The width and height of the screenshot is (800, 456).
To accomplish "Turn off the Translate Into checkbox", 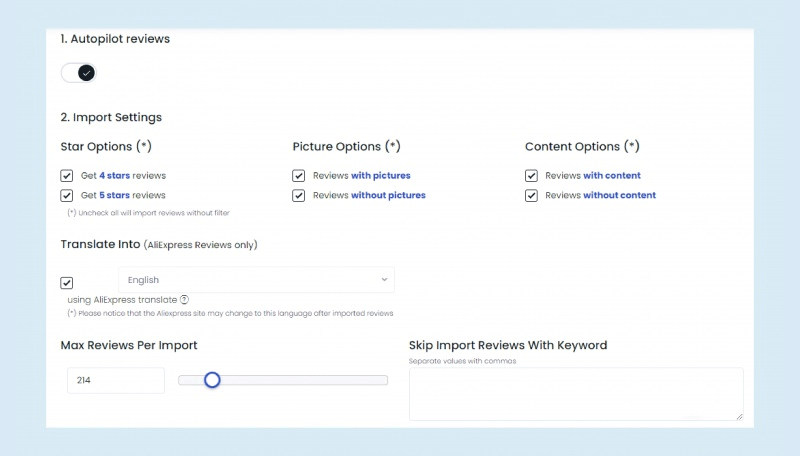I will pos(67,283).
